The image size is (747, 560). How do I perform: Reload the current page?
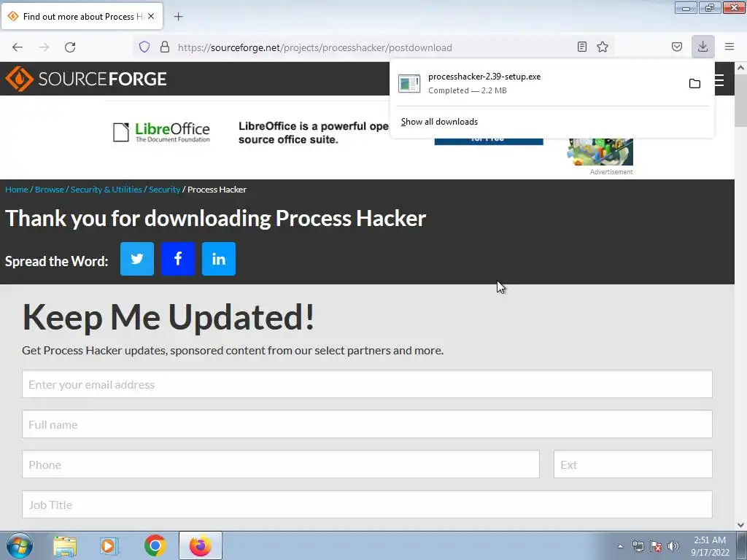pyautogui.click(x=70, y=47)
